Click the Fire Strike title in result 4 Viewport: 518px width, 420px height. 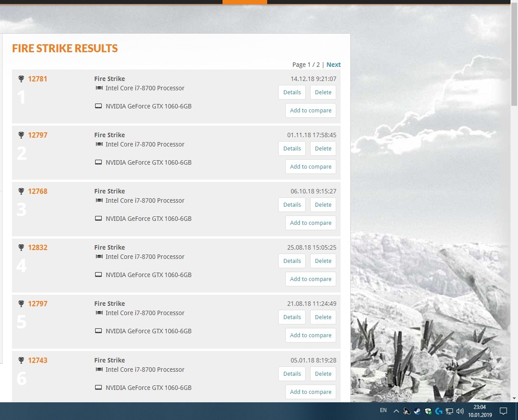tap(109, 247)
